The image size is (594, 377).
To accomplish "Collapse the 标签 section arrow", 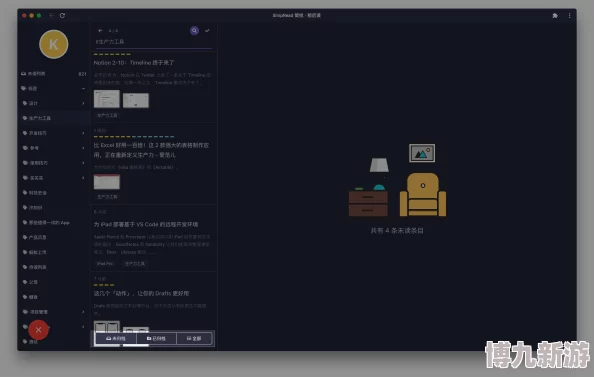I will (x=83, y=89).
